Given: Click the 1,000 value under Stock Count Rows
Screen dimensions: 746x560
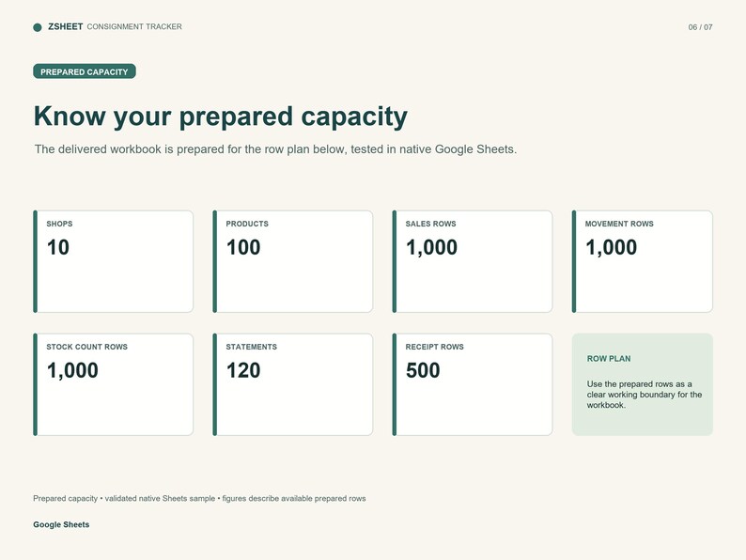Looking at the screenshot, I should pos(72,370).
